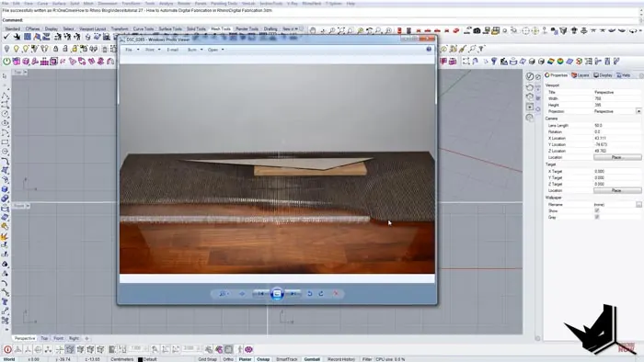Switch to Layers panel tab
This screenshot has height=362, width=644.
581,75
